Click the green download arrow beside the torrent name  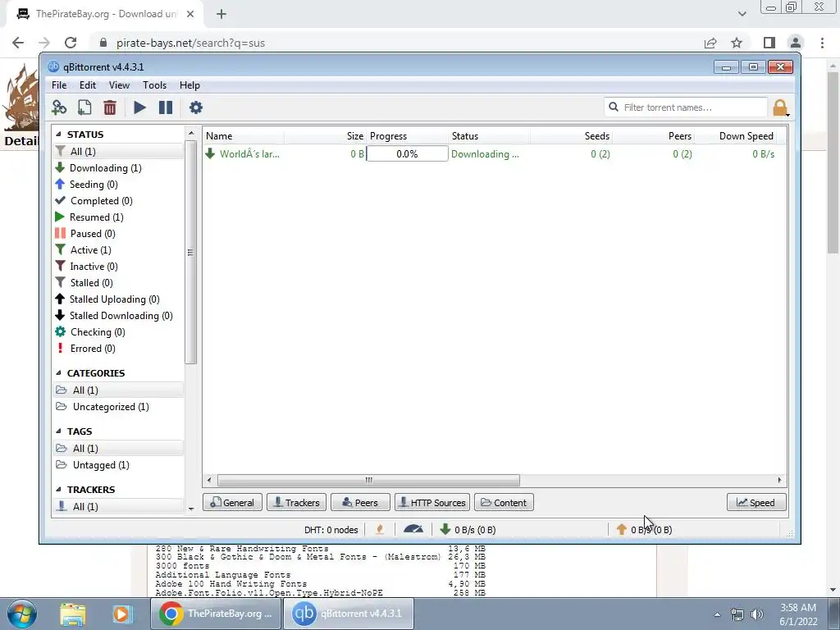pyautogui.click(x=210, y=153)
